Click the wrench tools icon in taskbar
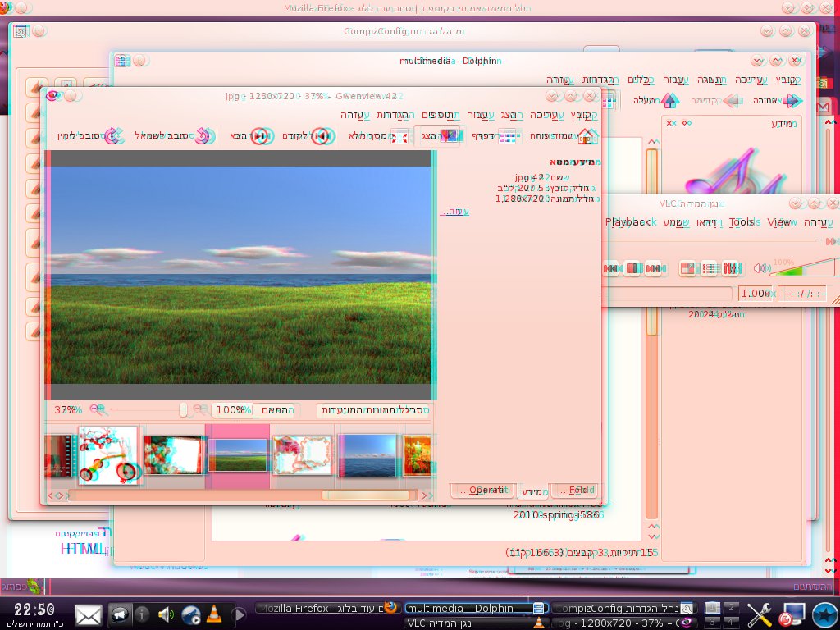This screenshot has height=630, width=840. (x=759, y=614)
